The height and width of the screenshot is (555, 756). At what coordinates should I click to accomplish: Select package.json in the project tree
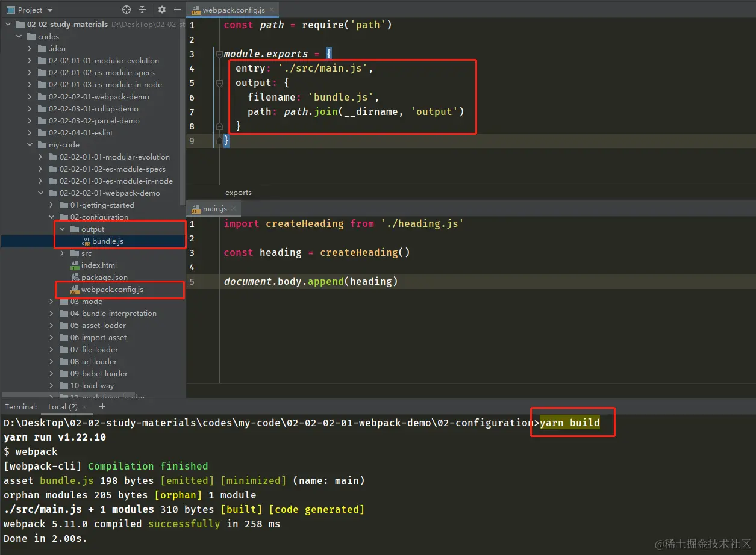pos(104,277)
